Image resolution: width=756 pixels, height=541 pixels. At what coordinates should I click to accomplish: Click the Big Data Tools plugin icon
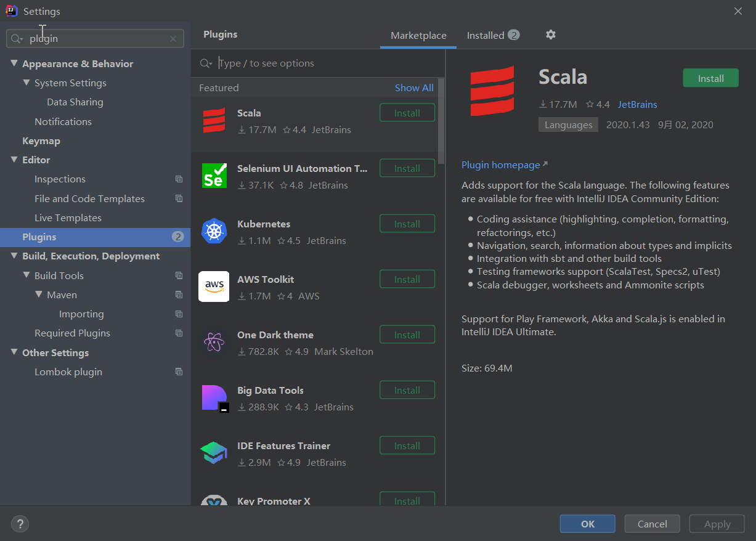(x=215, y=399)
